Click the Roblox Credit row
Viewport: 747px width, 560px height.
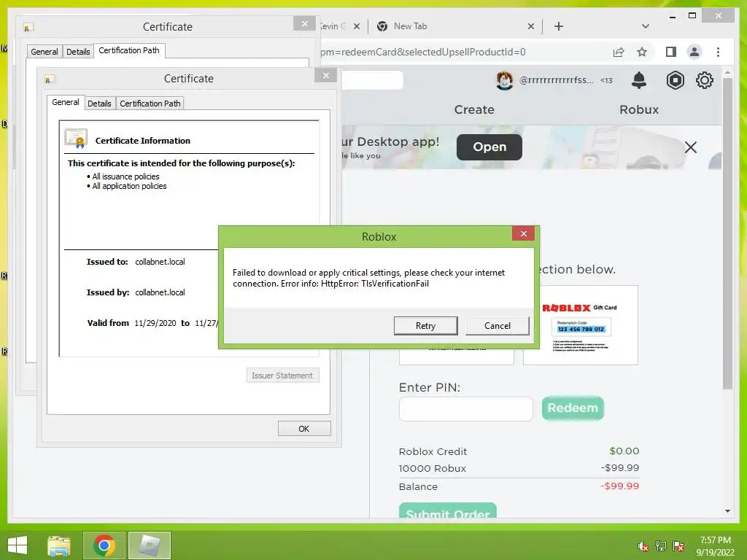[x=519, y=451]
